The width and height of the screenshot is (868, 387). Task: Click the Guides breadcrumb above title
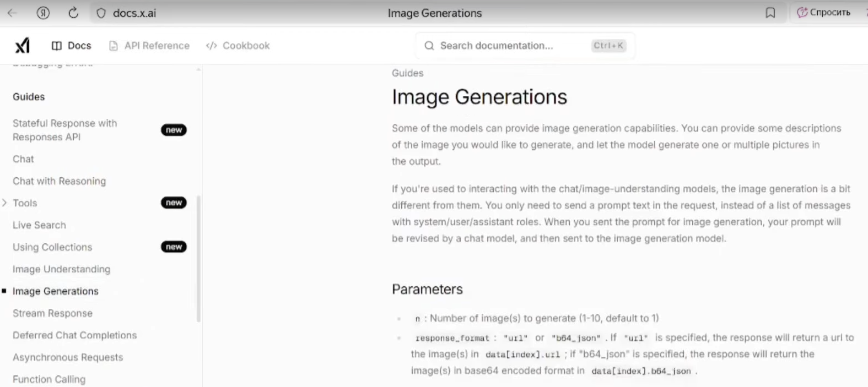pos(407,73)
